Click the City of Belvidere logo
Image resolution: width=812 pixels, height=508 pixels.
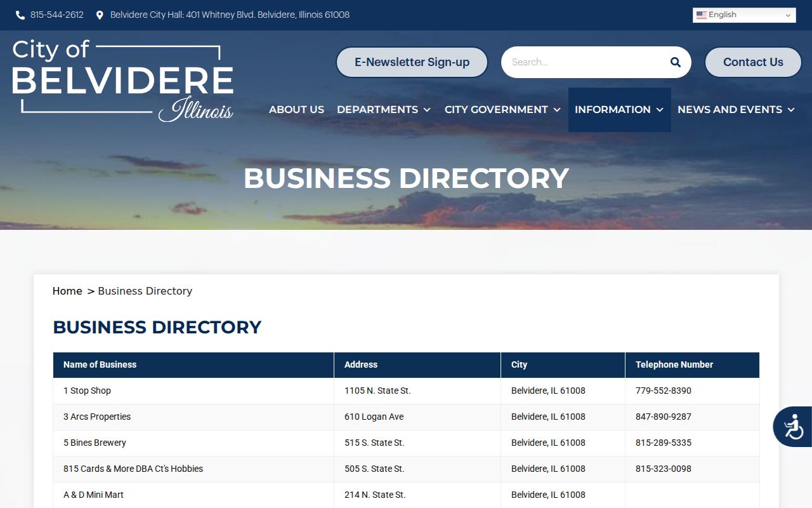point(123,81)
